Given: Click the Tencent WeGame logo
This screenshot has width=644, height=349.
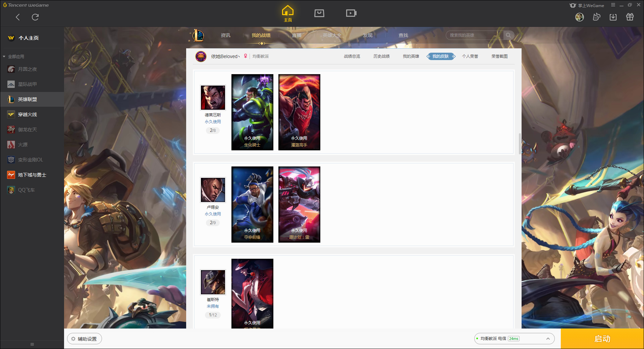Looking at the screenshot, I should (26, 5).
